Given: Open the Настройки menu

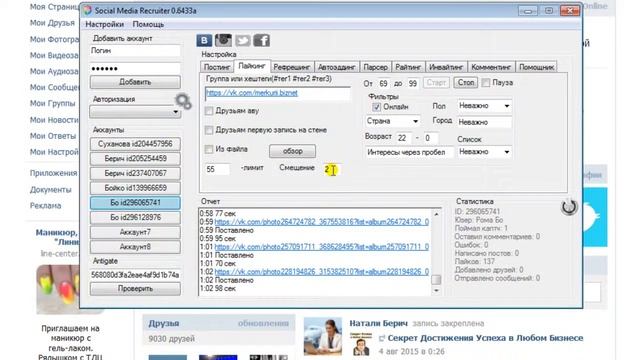Looking at the screenshot, I should pos(104,24).
